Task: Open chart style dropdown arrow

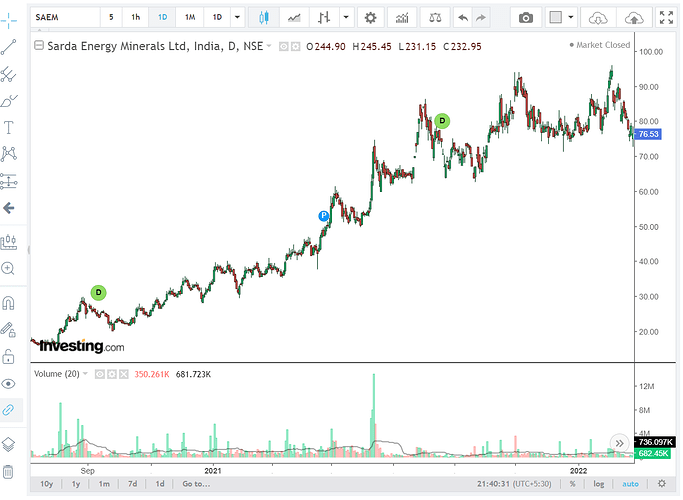Action: 346,17
